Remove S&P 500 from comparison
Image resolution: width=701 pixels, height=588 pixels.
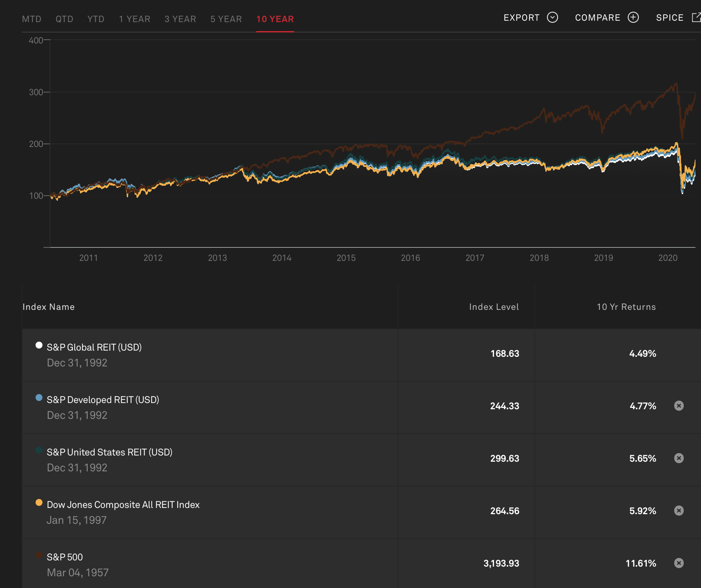[679, 563]
